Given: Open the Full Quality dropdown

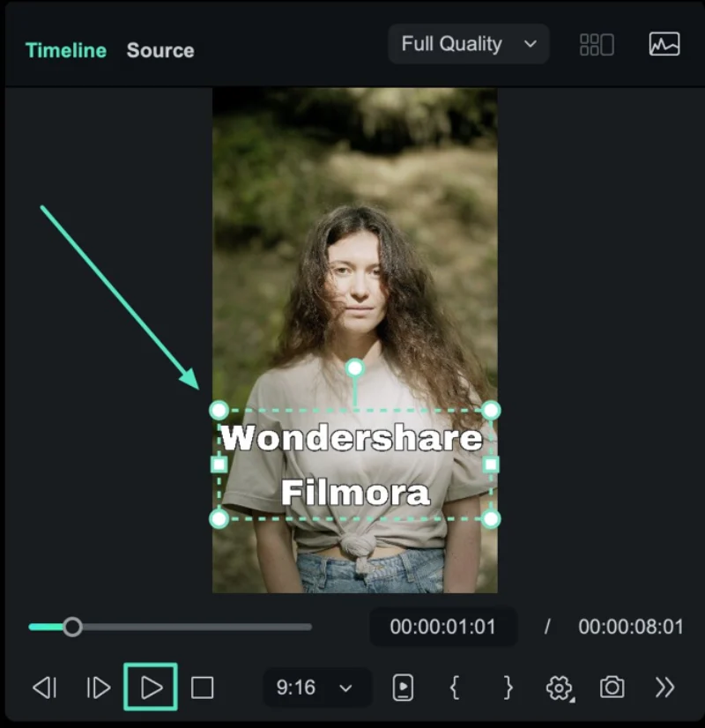Looking at the screenshot, I should click(x=469, y=44).
